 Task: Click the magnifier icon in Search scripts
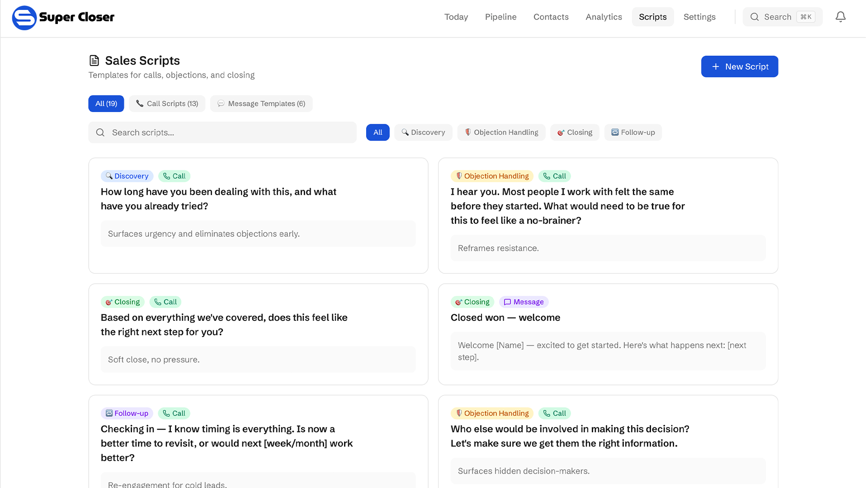(x=100, y=132)
